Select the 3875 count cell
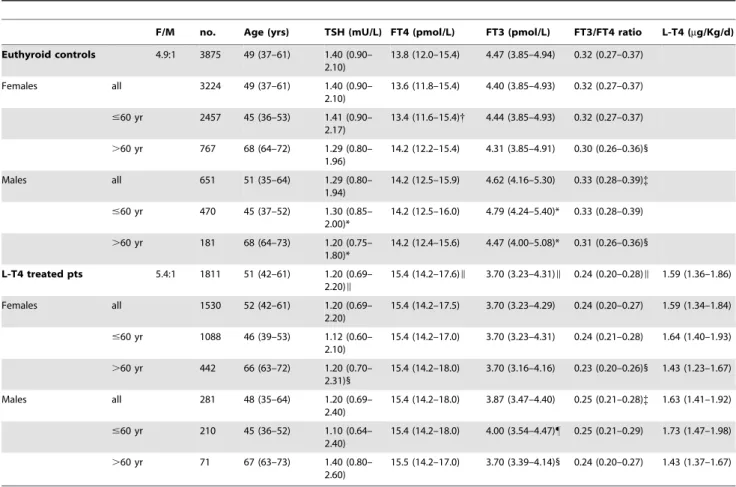 pyautogui.click(x=210, y=55)
